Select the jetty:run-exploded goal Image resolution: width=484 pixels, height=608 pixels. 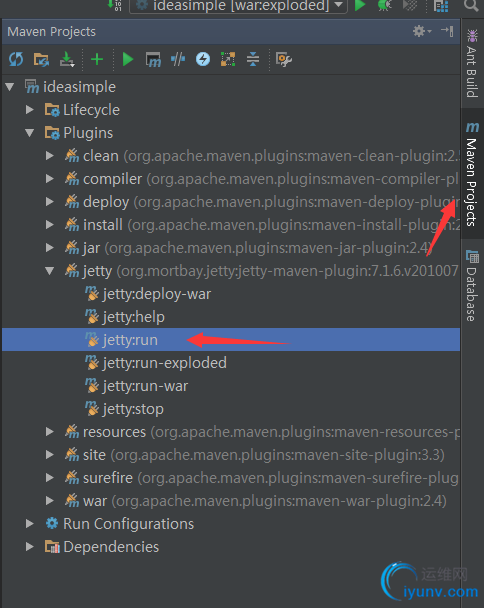[x=164, y=363]
